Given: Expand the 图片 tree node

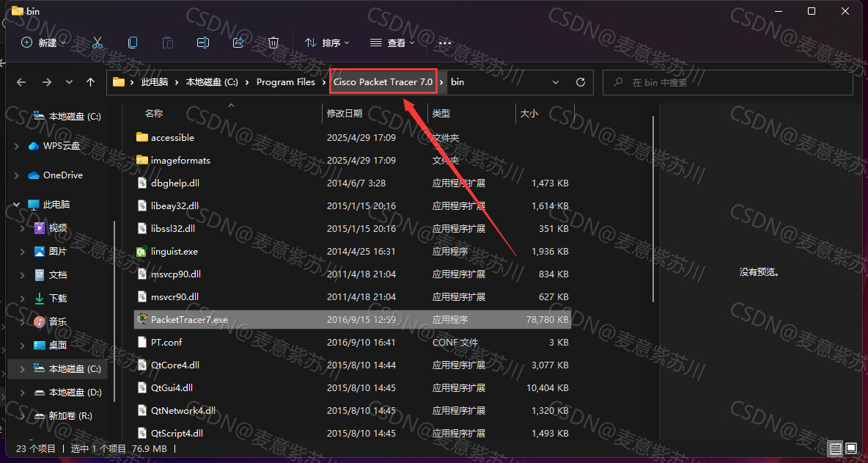Looking at the screenshot, I should (23, 252).
